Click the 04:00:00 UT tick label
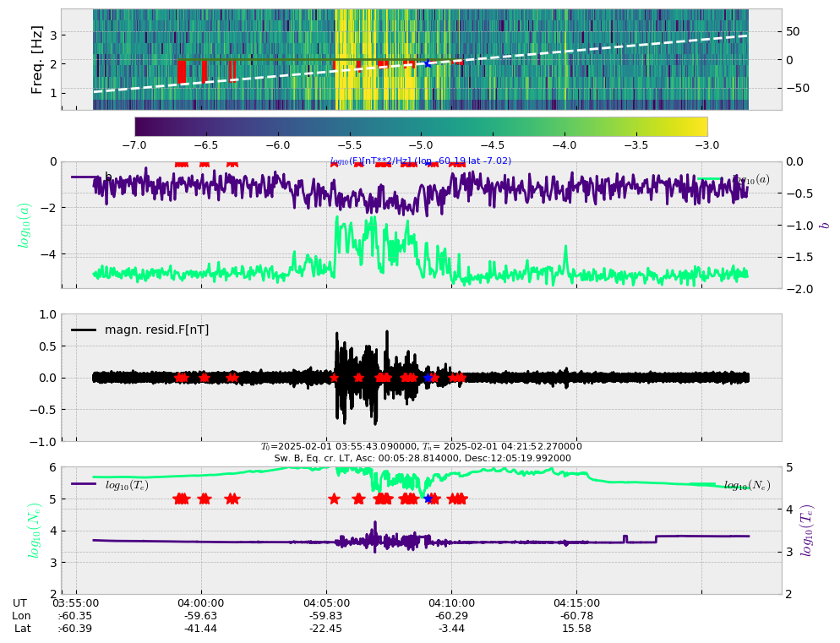This screenshot has height=643, width=840. pyautogui.click(x=201, y=602)
